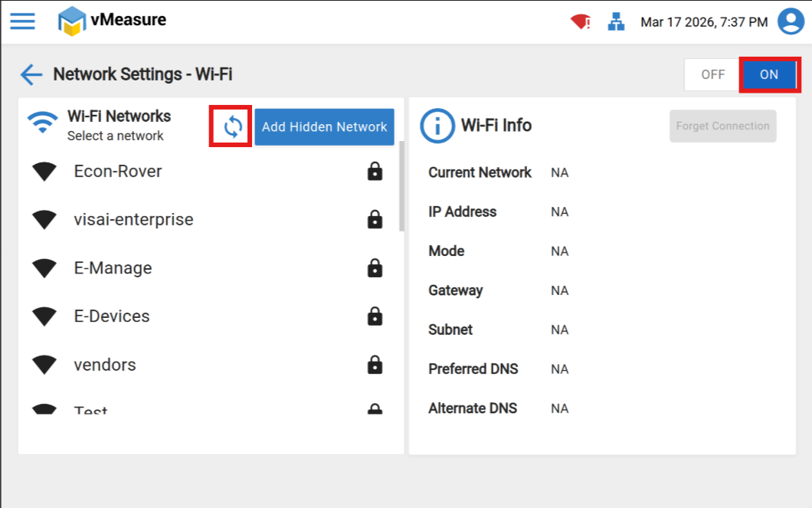Click the vMeasure logo icon

(x=72, y=21)
